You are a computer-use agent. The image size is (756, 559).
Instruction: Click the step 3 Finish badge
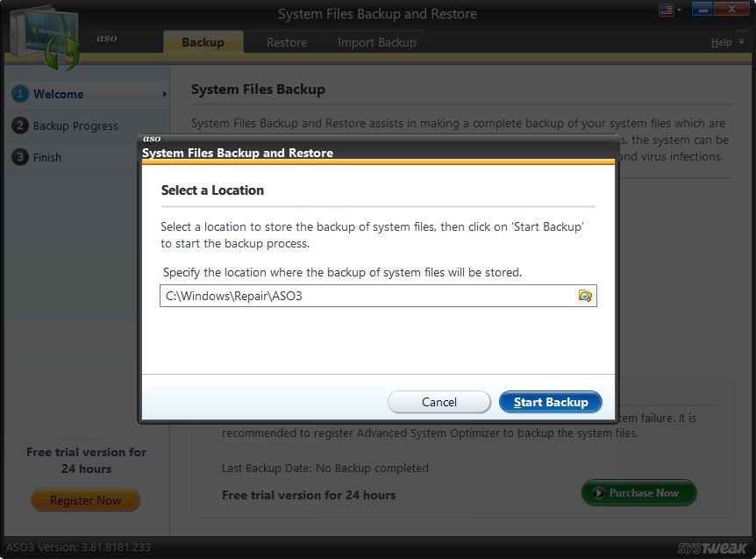(x=18, y=157)
